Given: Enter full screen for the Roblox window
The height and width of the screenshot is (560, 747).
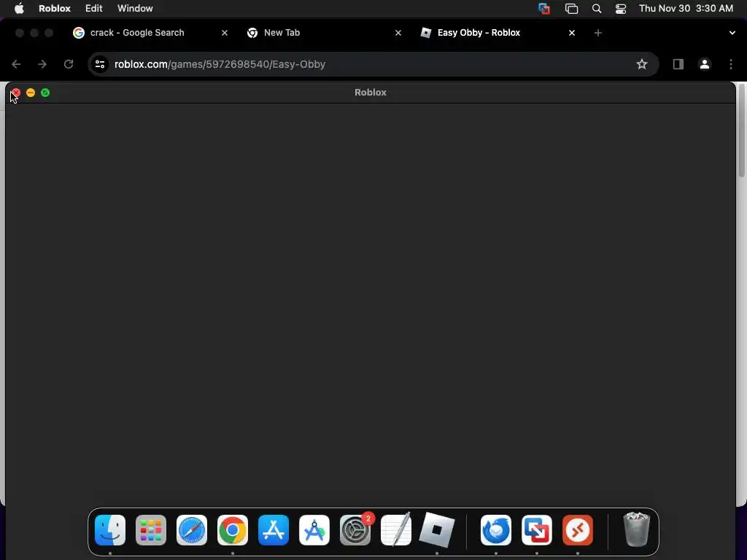Looking at the screenshot, I should pos(45,93).
